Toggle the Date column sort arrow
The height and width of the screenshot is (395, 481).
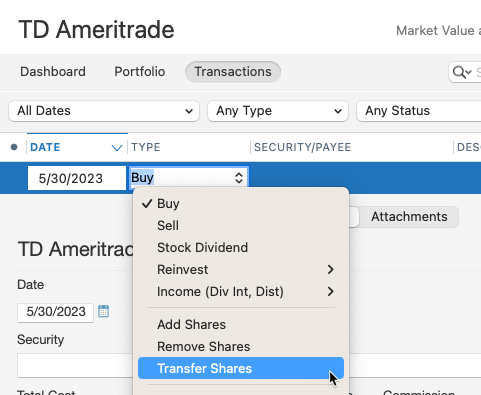pyautogui.click(x=117, y=147)
